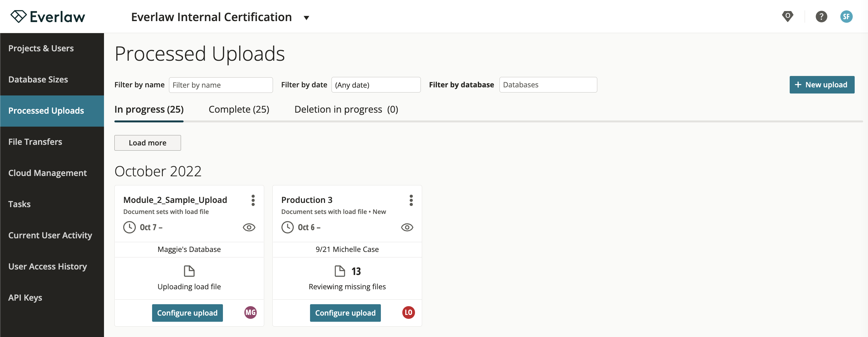
Task: Click the clock icon on Module_2_Sample_Upload card
Action: click(129, 227)
